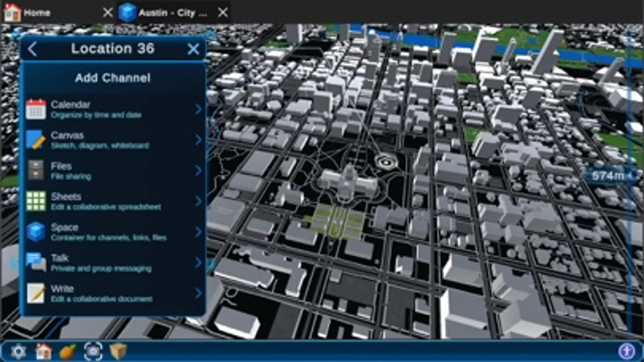
Task: Expand the Space row chevron
Action: [x=198, y=232]
